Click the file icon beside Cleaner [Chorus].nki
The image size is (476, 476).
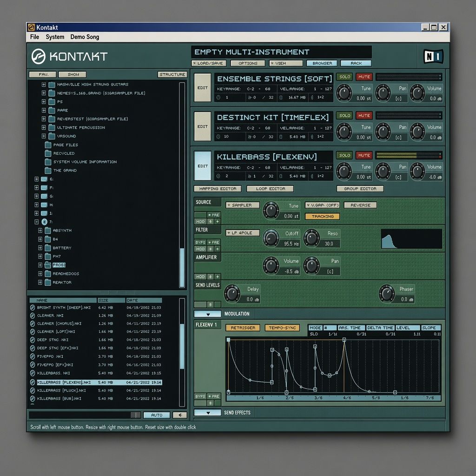33,324
